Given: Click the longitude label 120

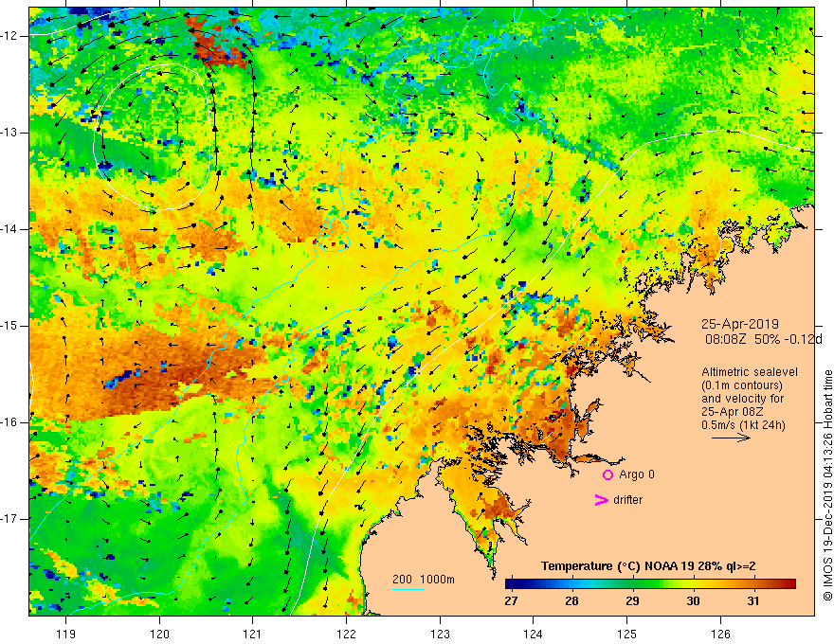Looking at the screenshot, I should click(159, 634).
